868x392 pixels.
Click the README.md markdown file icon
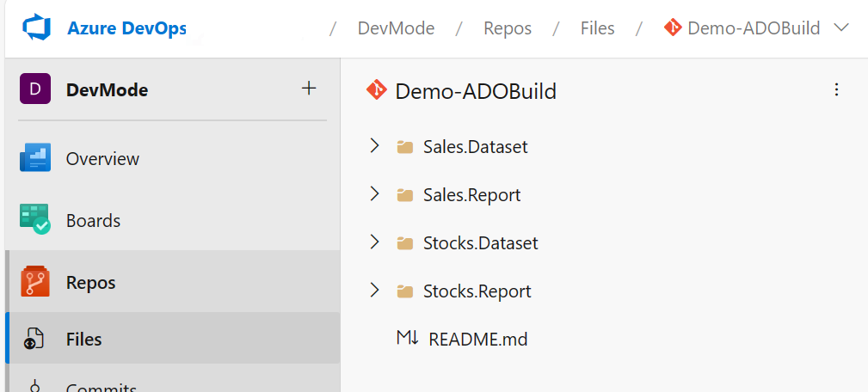(407, 339)
